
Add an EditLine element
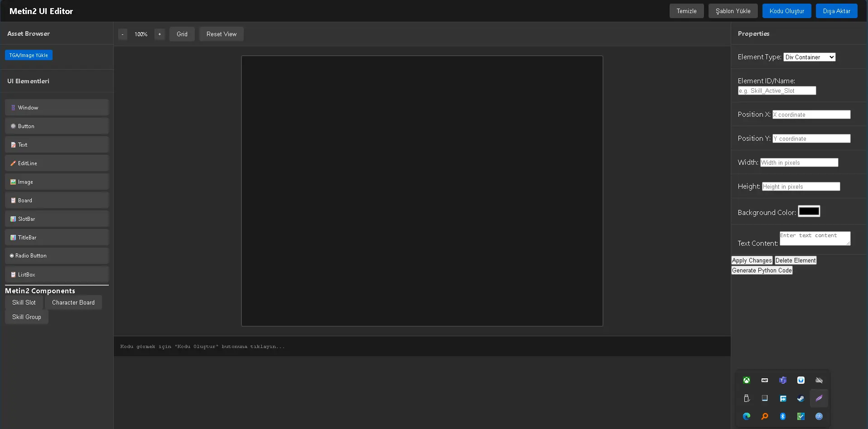pos(57,163)
